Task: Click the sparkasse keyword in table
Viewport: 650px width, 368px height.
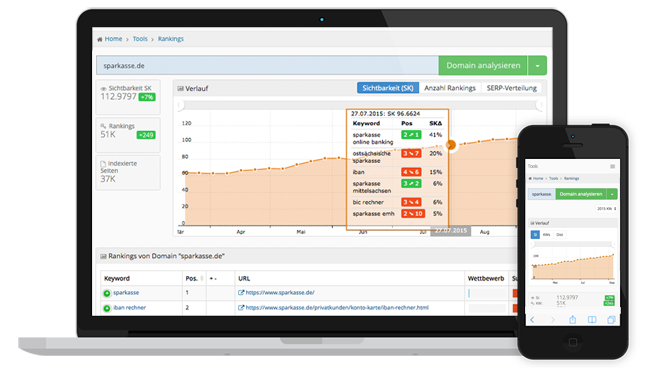Action: point(126,293)
